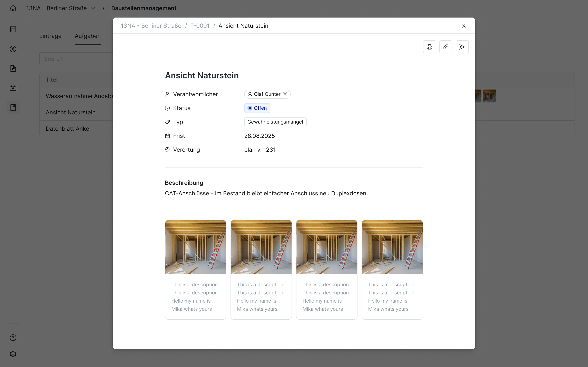The height and width of the screenshot is (367, 588).
Task: Click T-0001 breadcrumb link
Action: 200,26
